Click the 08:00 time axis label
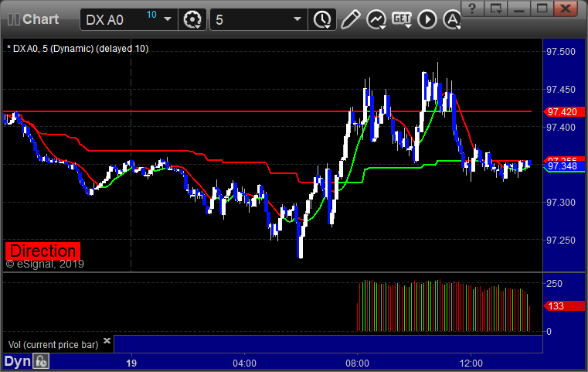 coord(358,363)
